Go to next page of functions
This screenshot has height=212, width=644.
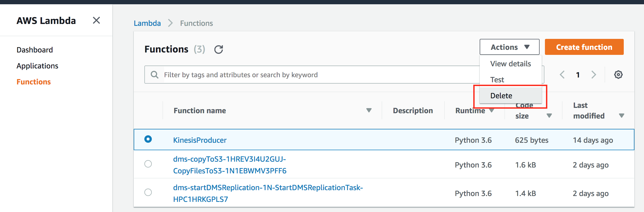pyautogui.click(x=594, y=75)
